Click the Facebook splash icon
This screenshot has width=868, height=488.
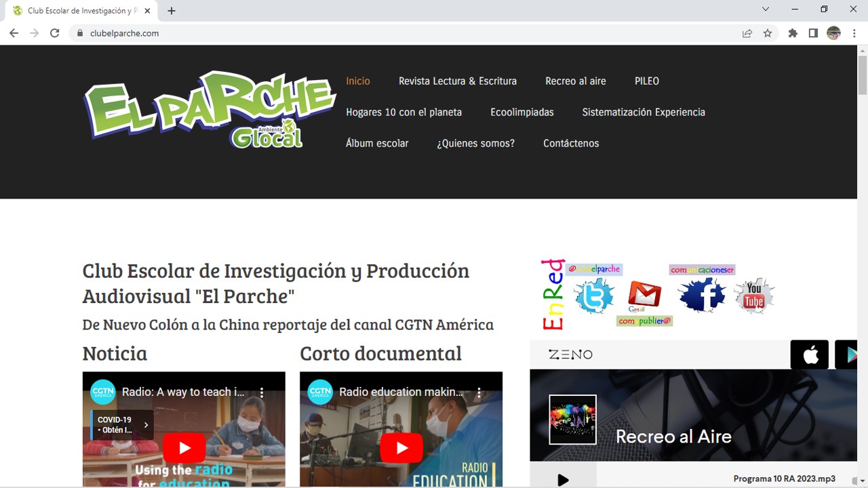(702, 295)
